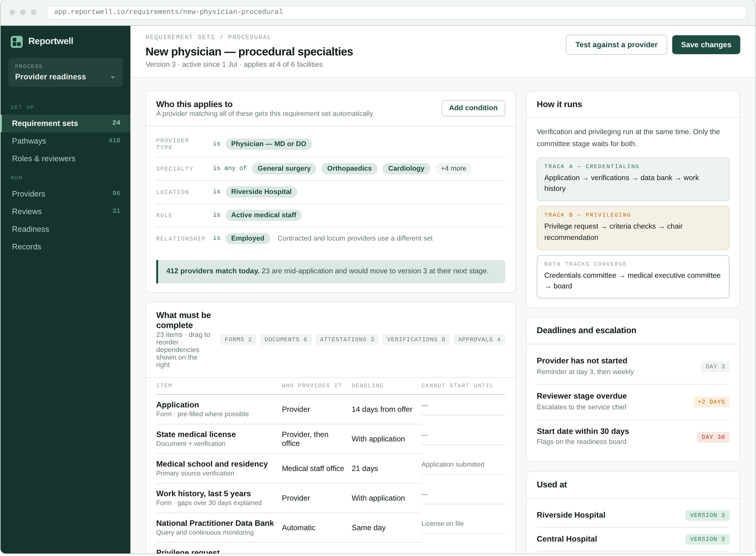The image size is (756, 556).
Task: Show Verifications items filter
Action: tap(416, 340)
